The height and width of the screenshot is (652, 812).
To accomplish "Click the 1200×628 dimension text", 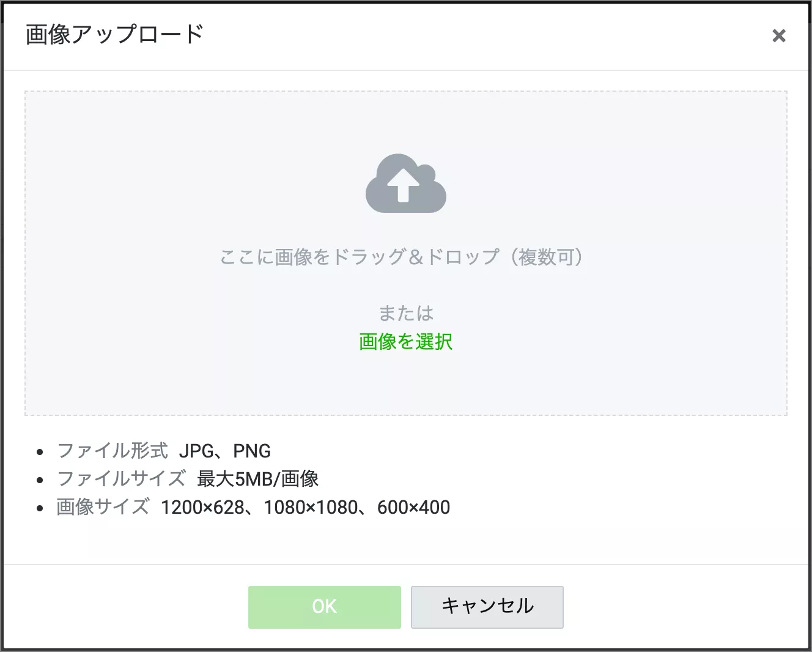I will (x=202, y=507).
